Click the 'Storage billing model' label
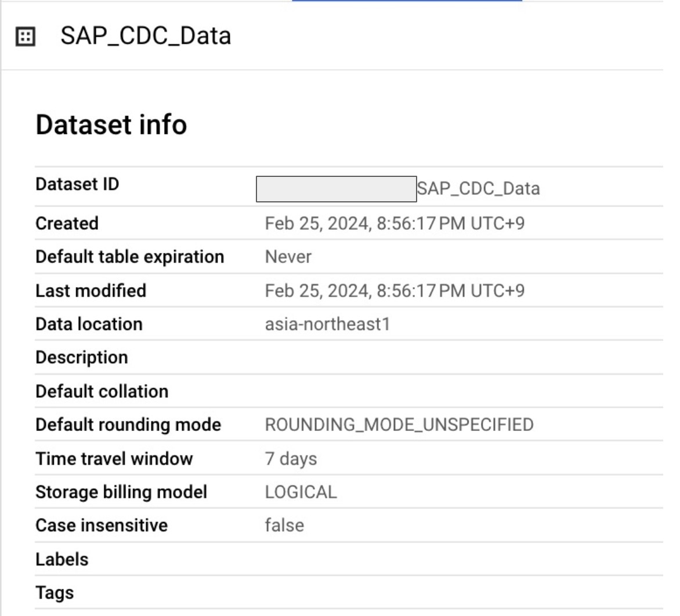The image size is (680, 616). coord(121,492)
